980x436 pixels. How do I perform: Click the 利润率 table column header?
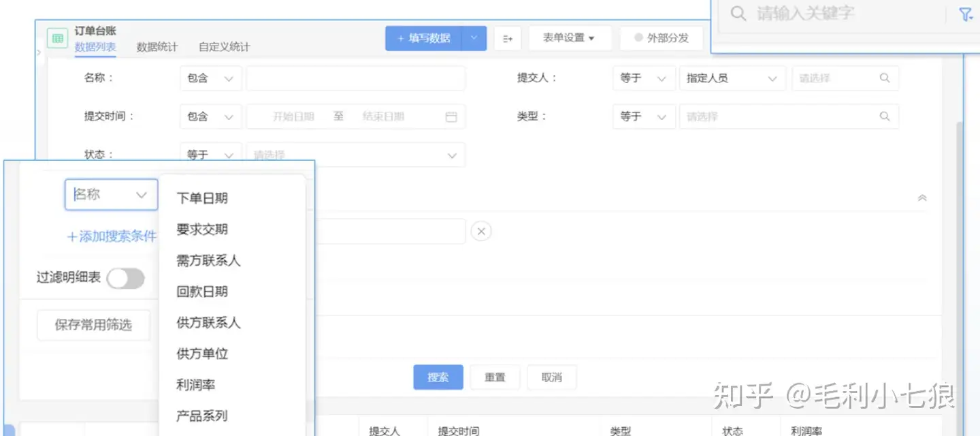pyautogui.click(x=806, y=431)
